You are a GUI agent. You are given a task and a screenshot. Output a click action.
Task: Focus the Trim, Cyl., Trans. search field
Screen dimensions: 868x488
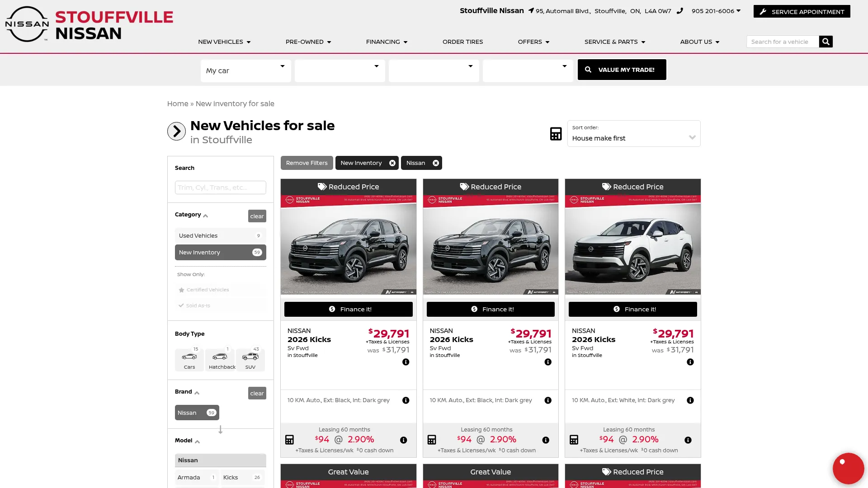(220, 188)
